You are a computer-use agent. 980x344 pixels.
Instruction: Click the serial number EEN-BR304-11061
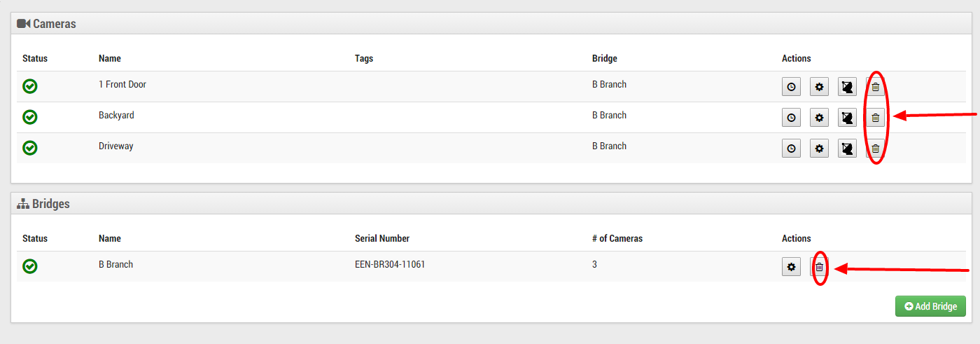pos(390,265)
